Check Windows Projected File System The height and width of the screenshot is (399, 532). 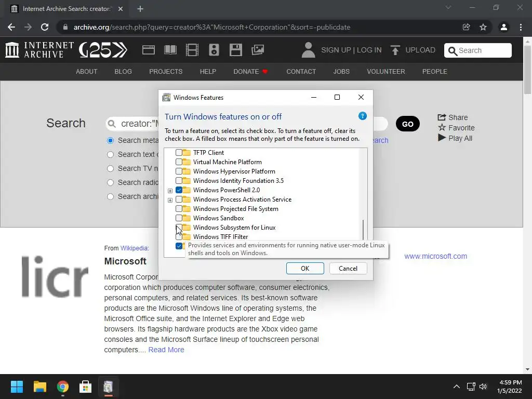179,209
